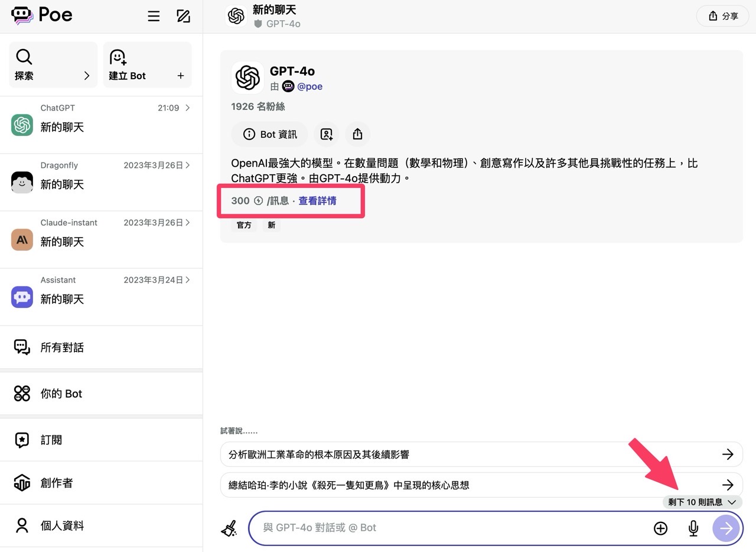Screen dimensions: 756x552
Task: Open the ChatGPT conversation row
Action: pos(101,125)
